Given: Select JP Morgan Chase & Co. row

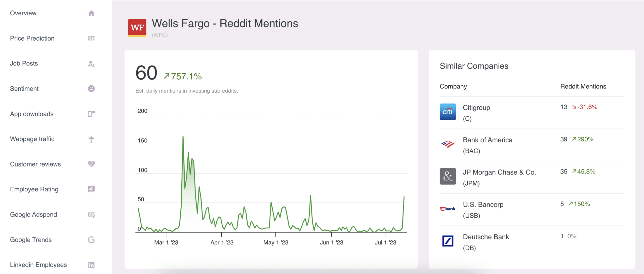Looking at the screenshot, I should pyautogui.click(x=499, y=172).
